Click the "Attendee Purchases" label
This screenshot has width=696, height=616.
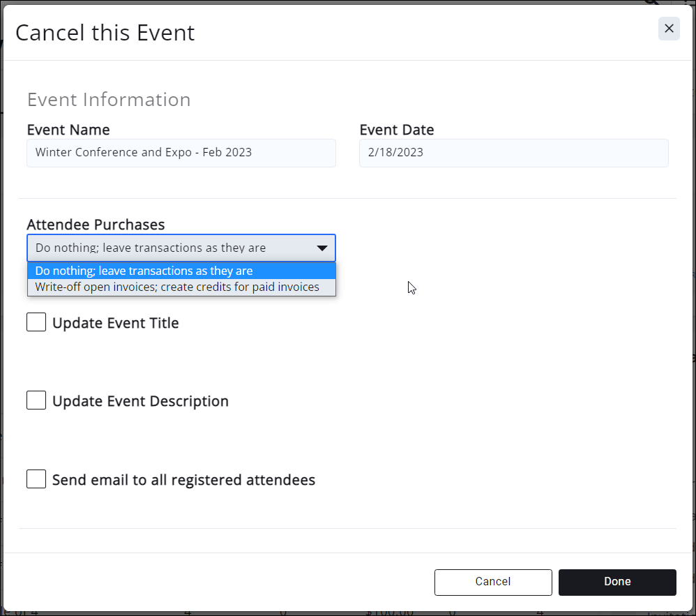tap(96, 225)
